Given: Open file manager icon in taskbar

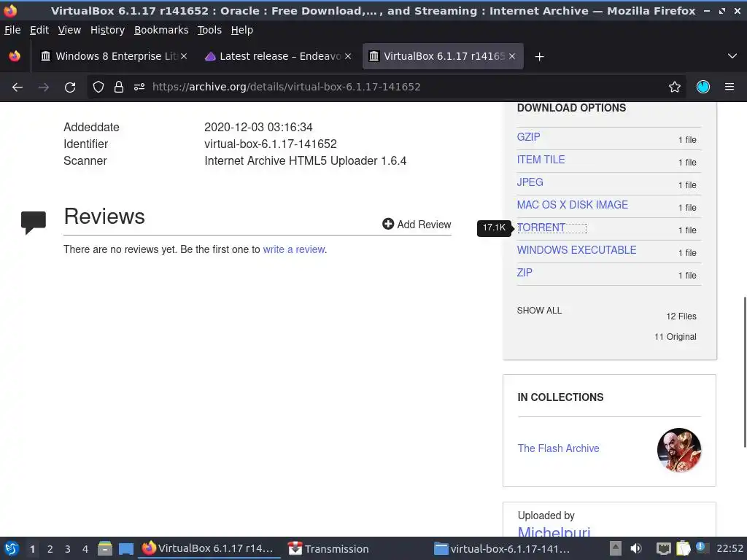Looking at the screenshot, I should click(x=105, y=549).
